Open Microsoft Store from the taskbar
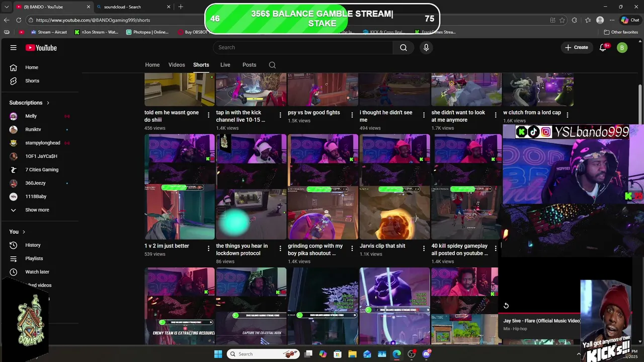 338,354
